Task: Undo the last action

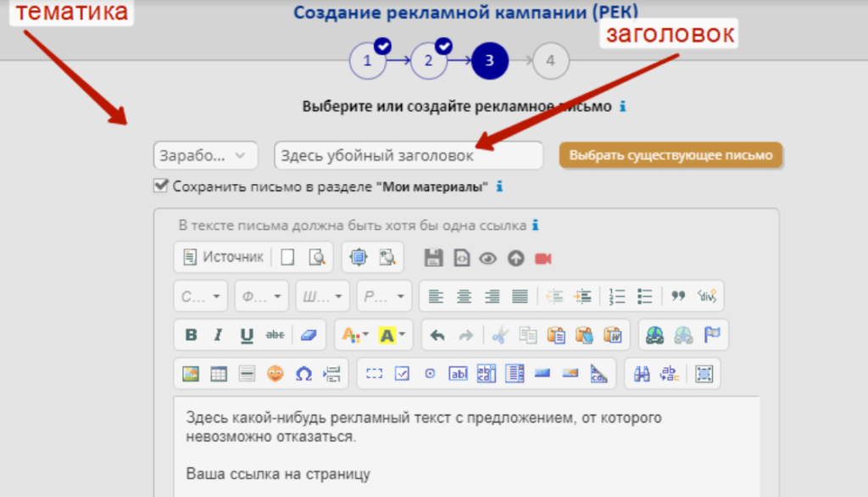Action: point(437,335)
